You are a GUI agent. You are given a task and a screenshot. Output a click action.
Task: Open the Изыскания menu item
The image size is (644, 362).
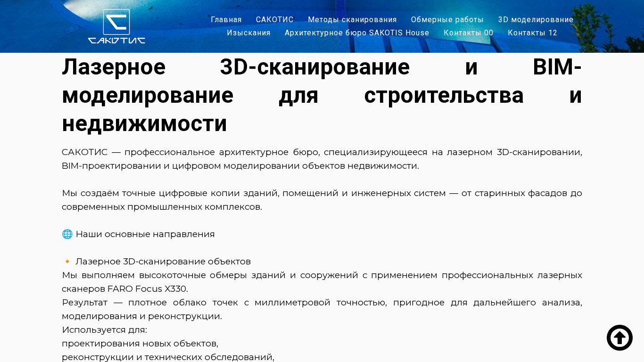248,33
